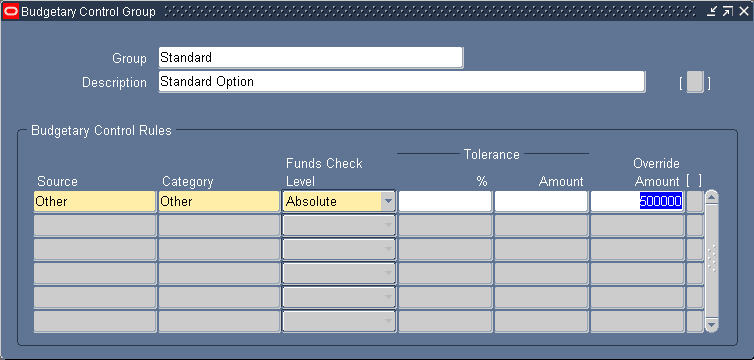Click the Description field with Standard Option
The image size is (754, 360).
pos(402,82)
